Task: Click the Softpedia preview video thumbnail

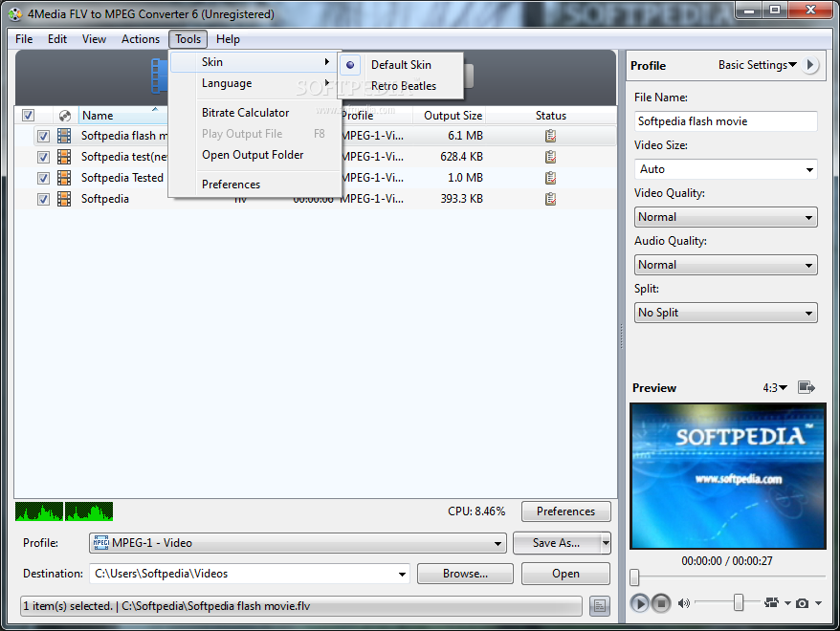Action: coord(728,476)
